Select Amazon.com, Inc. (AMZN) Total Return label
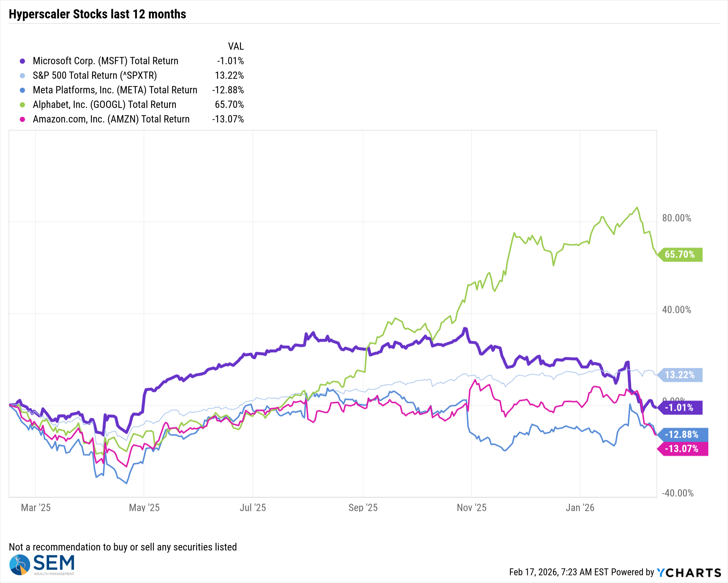Viewport: 728px width, 583px height. [111, 119]
